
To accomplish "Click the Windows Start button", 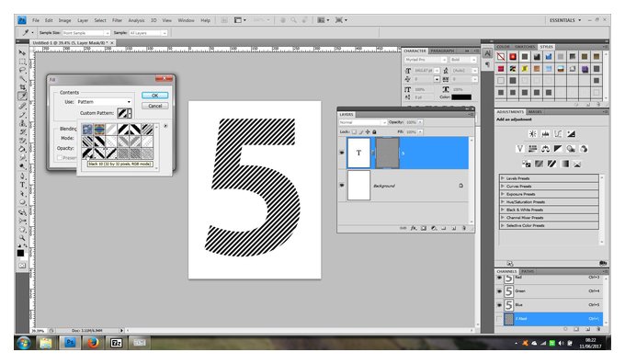I will click(24, 343).
